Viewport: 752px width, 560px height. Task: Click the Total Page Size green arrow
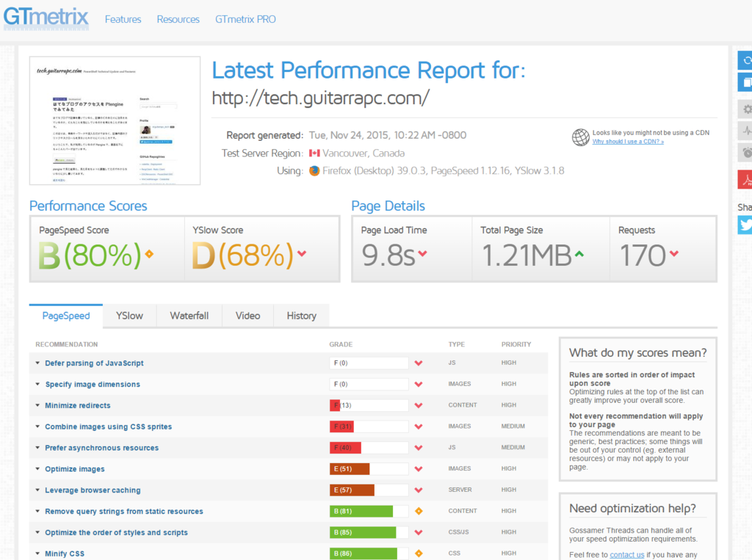pos(579,254)
